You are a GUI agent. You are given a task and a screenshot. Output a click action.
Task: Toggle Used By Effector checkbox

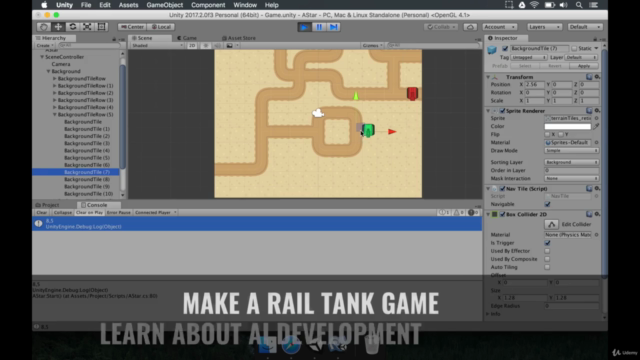click(547, 251)
